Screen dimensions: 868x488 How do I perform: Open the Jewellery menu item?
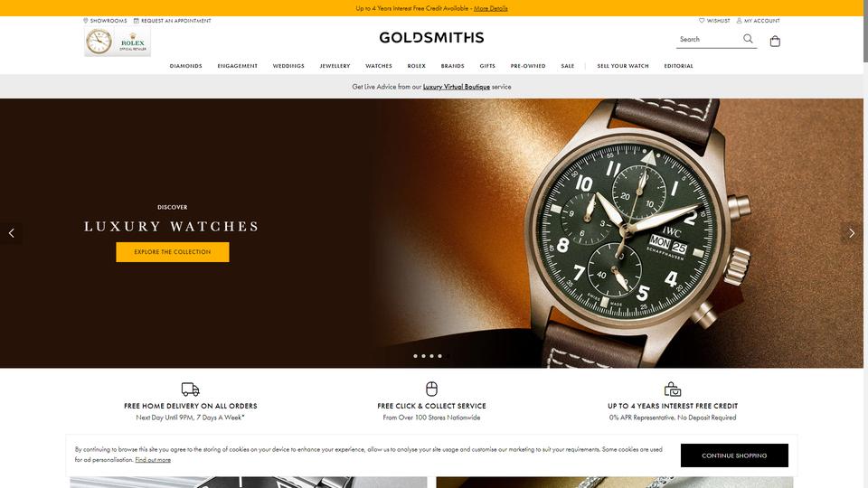pyautogui.click(x=335, y=66)
